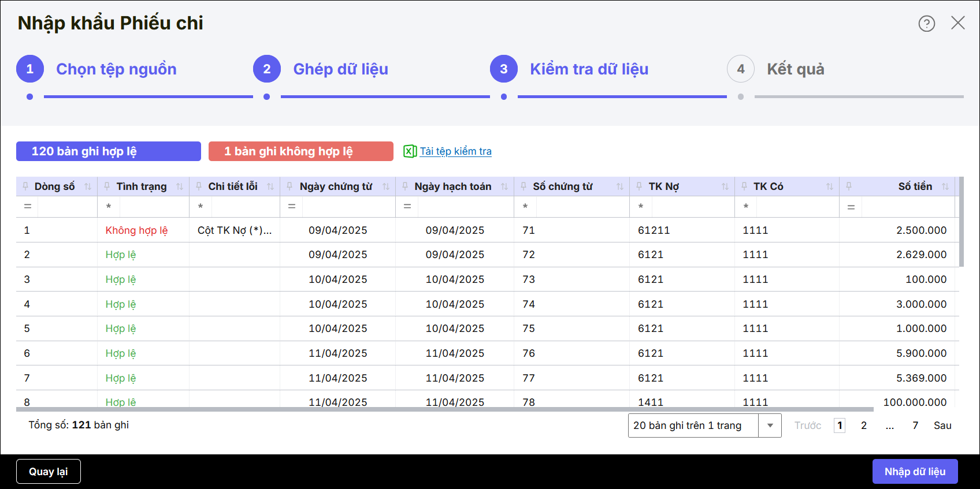The image size is (980, 489).
Task: Select the amount 100.000.000
Action: pyautogui.click(x=915, y=402)
